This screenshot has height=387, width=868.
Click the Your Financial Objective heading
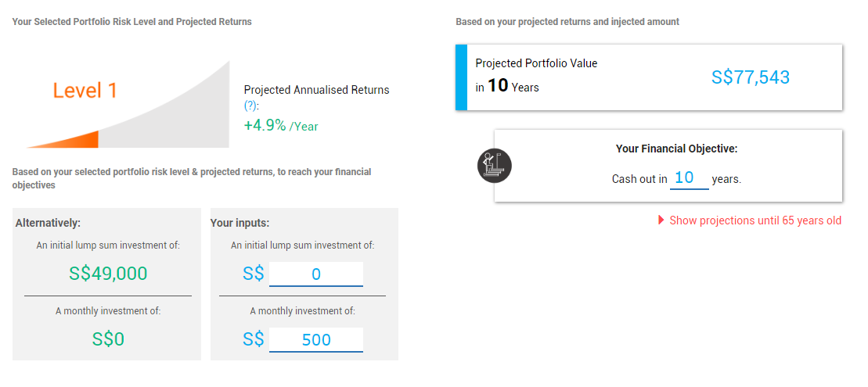coord(676,149)
